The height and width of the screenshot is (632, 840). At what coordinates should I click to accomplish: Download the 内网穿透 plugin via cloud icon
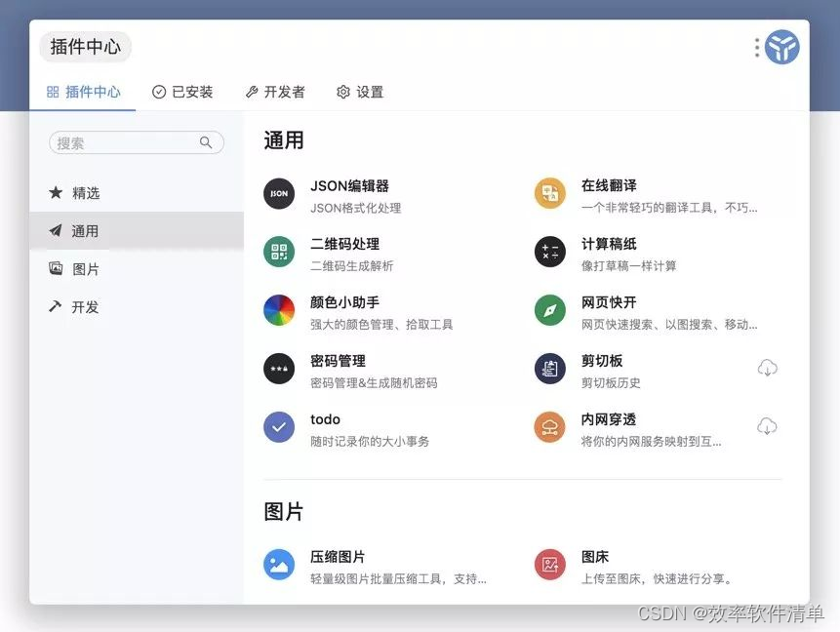[768, 426]
